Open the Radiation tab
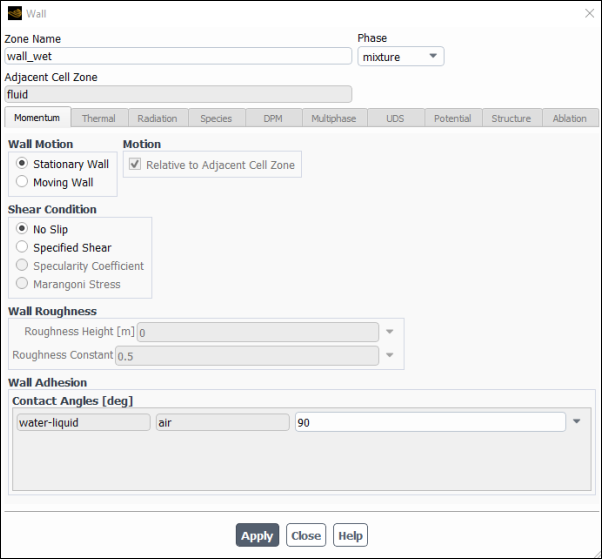 tap(158, 118)
